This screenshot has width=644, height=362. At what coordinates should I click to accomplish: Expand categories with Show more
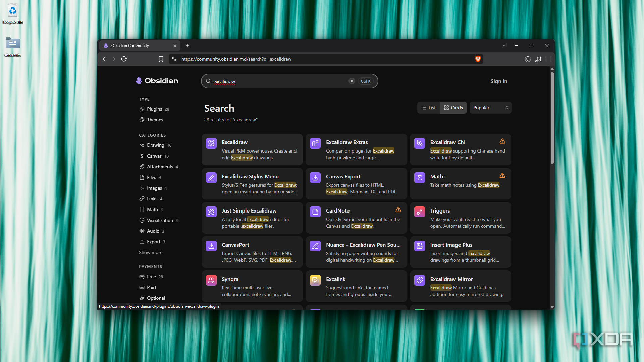tap(151, 252)
